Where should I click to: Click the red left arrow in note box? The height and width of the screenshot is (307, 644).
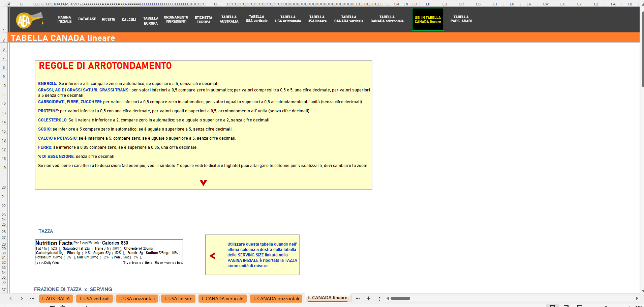(x=212, y=256)
